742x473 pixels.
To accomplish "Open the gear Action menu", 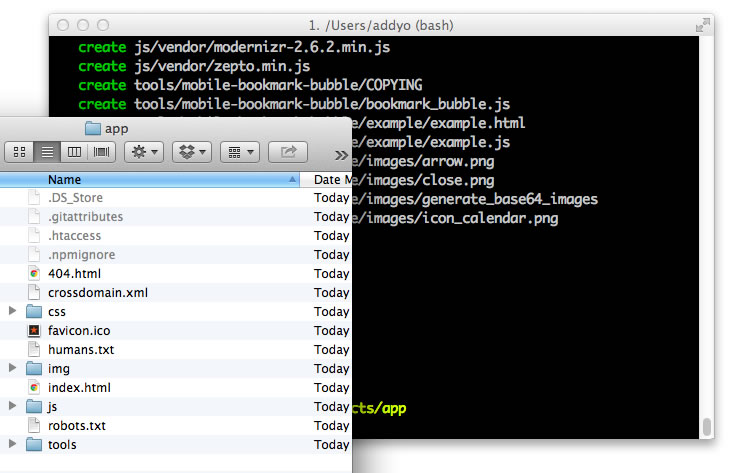I will point(144,152).
